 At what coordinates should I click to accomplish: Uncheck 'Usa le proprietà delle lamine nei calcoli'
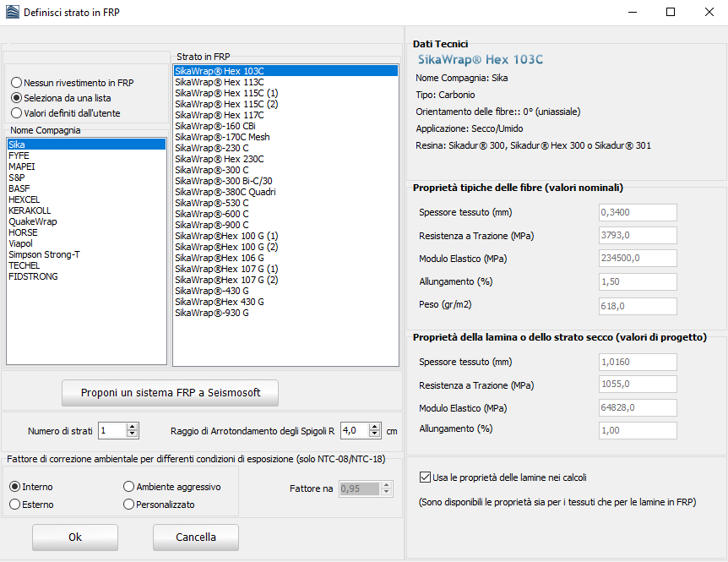[425, 477]
